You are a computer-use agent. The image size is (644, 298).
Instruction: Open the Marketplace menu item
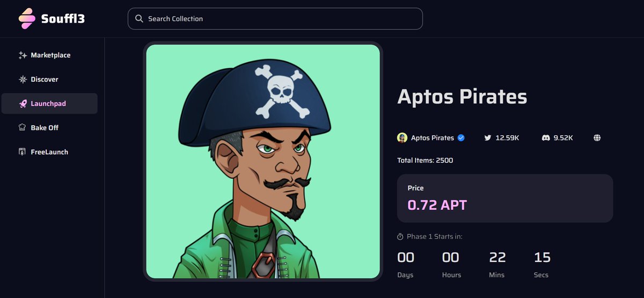click(x=49, y=55)
